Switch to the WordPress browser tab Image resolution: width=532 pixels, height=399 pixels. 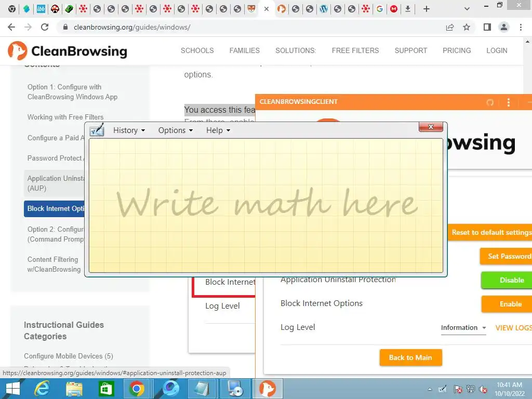pos(324,9)
